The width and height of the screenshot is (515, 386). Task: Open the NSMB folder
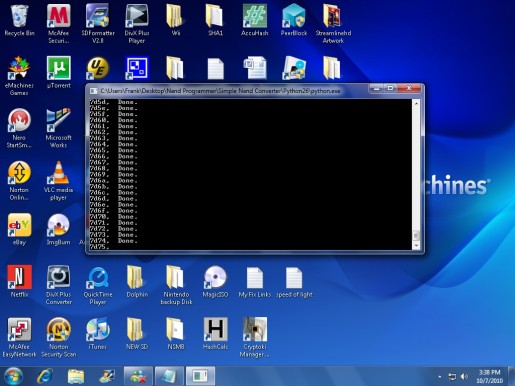(x=176, y=334)
